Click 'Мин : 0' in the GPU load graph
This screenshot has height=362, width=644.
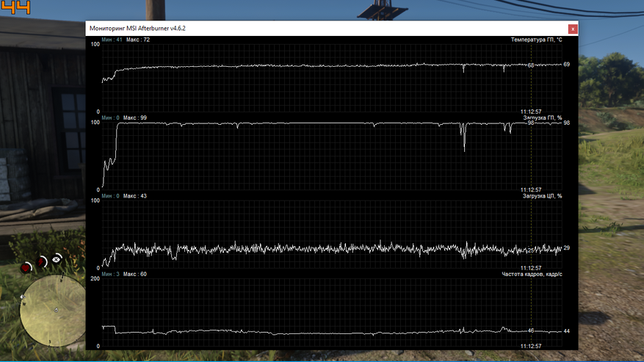110,118
